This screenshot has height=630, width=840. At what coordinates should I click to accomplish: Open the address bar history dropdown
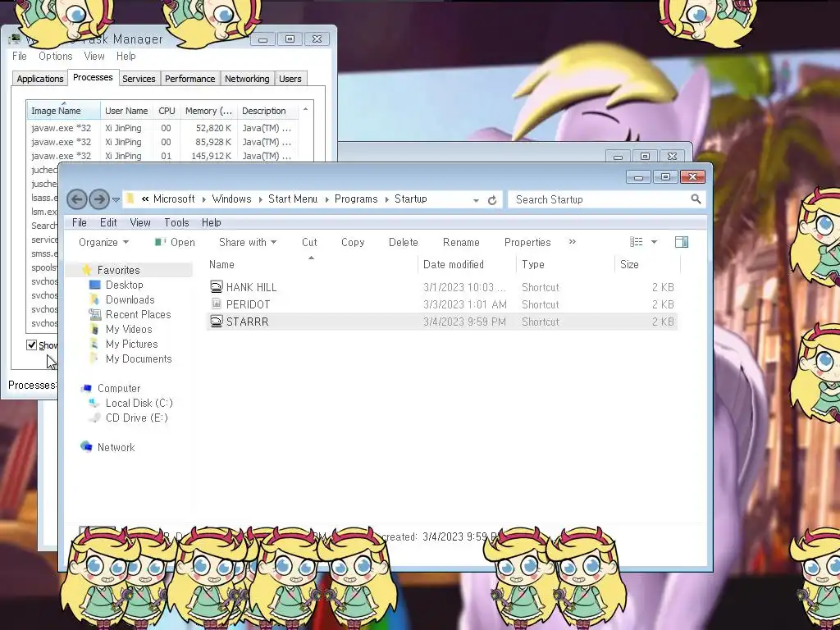(x=476, y=200)
